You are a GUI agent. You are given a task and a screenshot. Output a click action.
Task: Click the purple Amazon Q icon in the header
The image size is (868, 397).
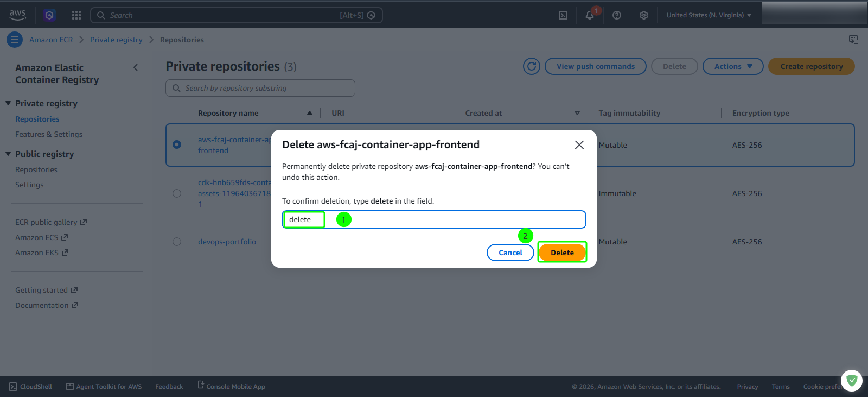[x=49, y=15]
